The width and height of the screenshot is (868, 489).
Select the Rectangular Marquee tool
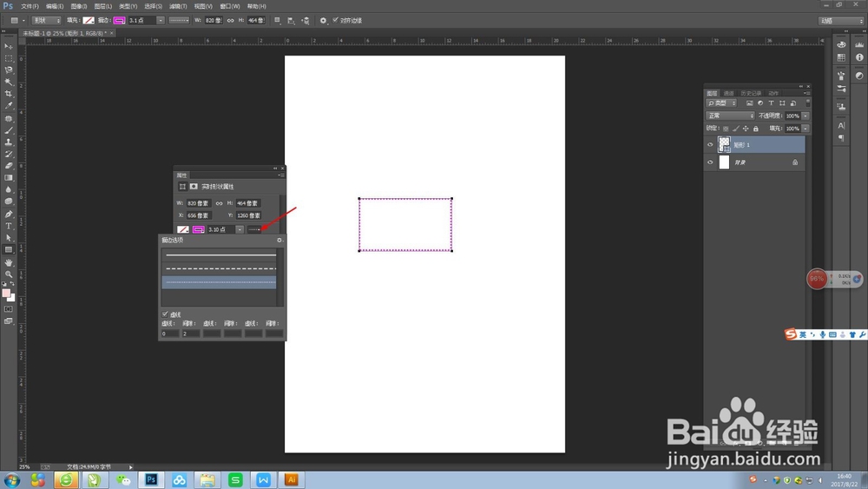[x=9, y=58]
